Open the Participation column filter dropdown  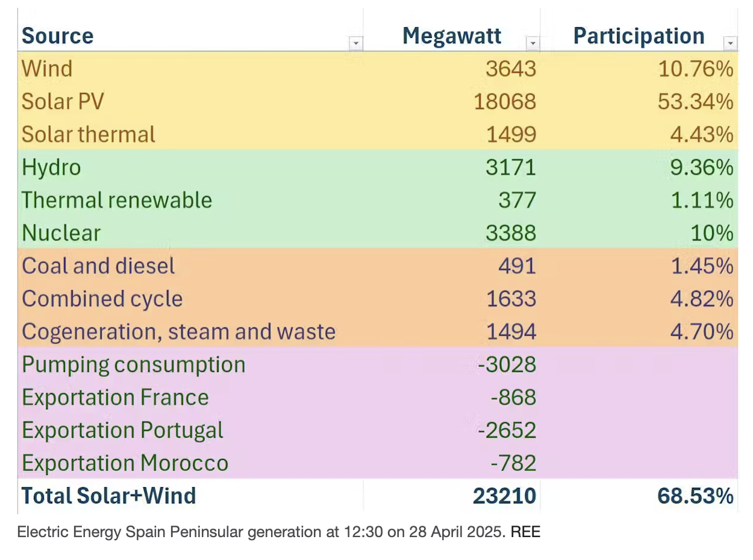(x=730, y=43)
